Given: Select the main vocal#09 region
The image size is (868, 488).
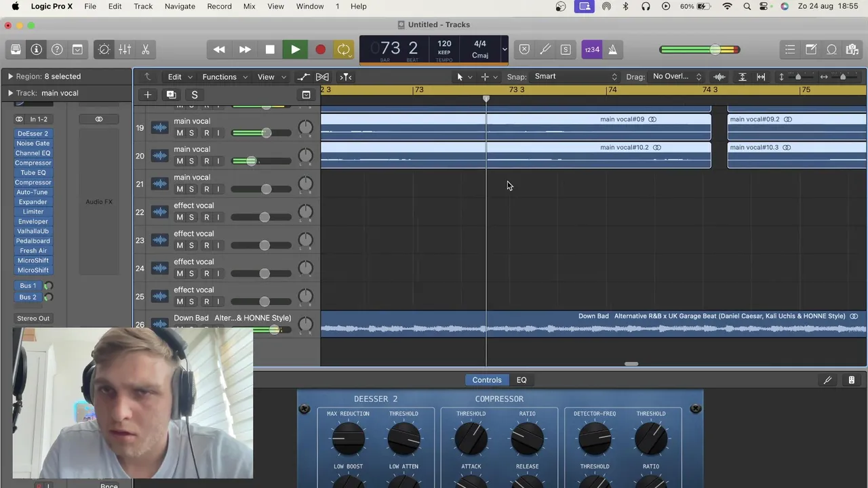Looking at the screenshot, I should [x=515, y=127].
